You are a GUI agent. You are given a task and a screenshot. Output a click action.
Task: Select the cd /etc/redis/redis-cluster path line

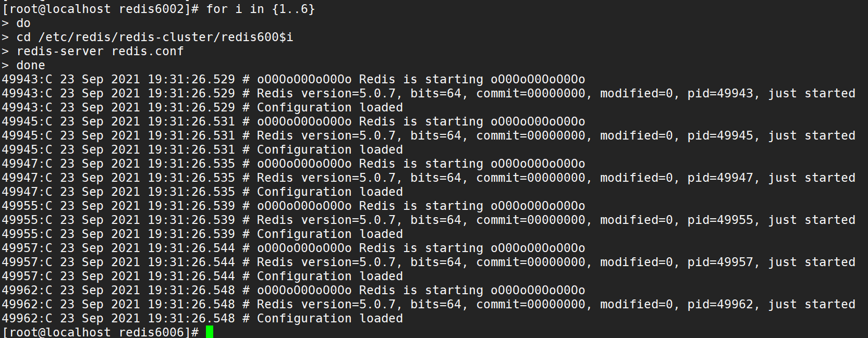tap(155, 37)
